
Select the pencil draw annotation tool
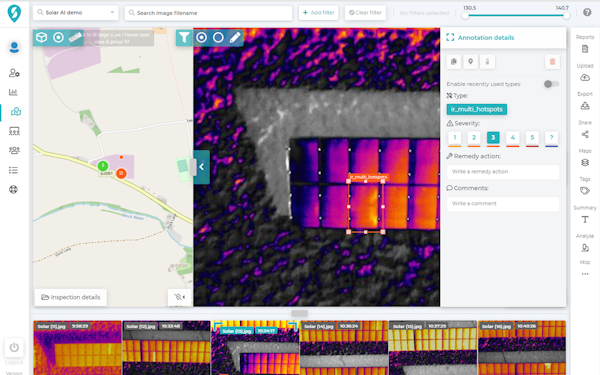(235, 38)
